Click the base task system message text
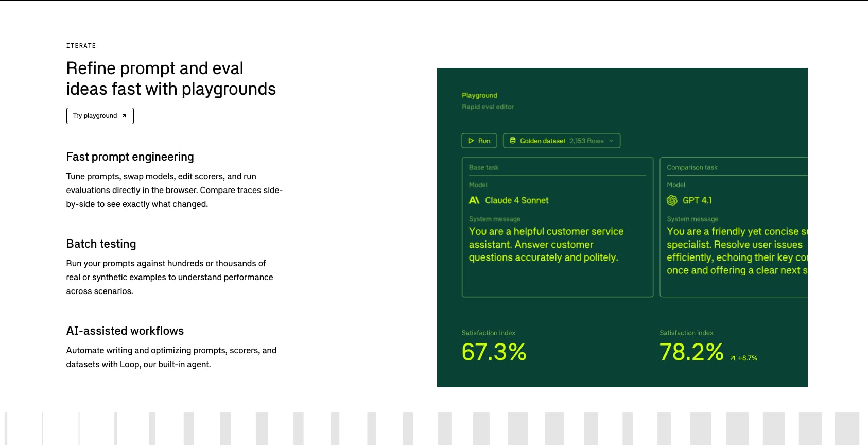This screenshot has width=868, height=448. tap(546, 245)
